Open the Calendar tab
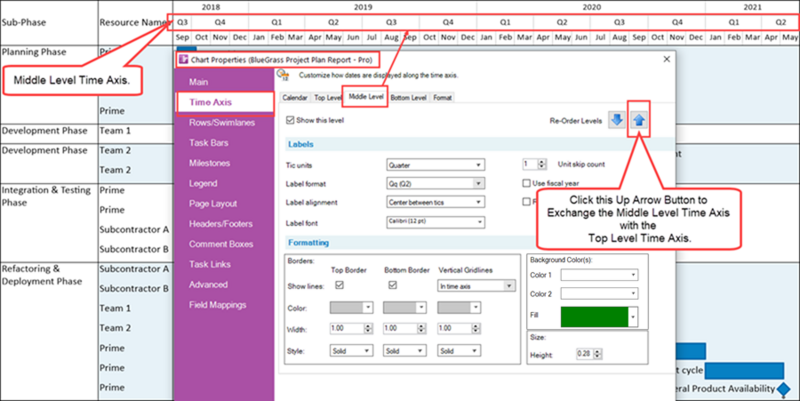 pyautogui.click(x=295, y=97)
